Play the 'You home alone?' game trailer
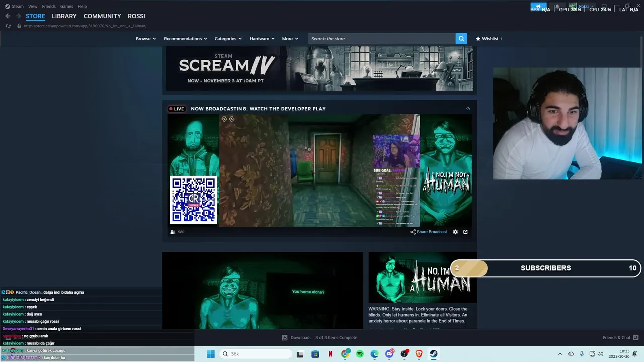 [263, 291]
